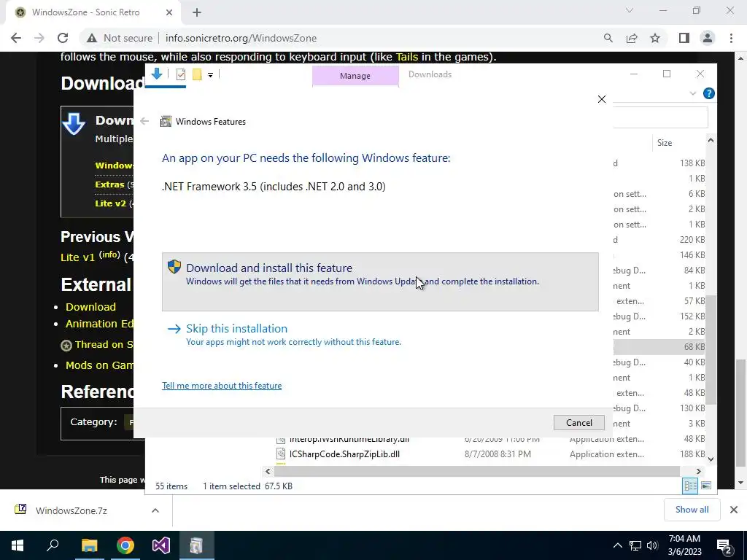The image size is (747, 560).
Task: Open a new Chrome tab with plus button
Action: pos(197,12)
